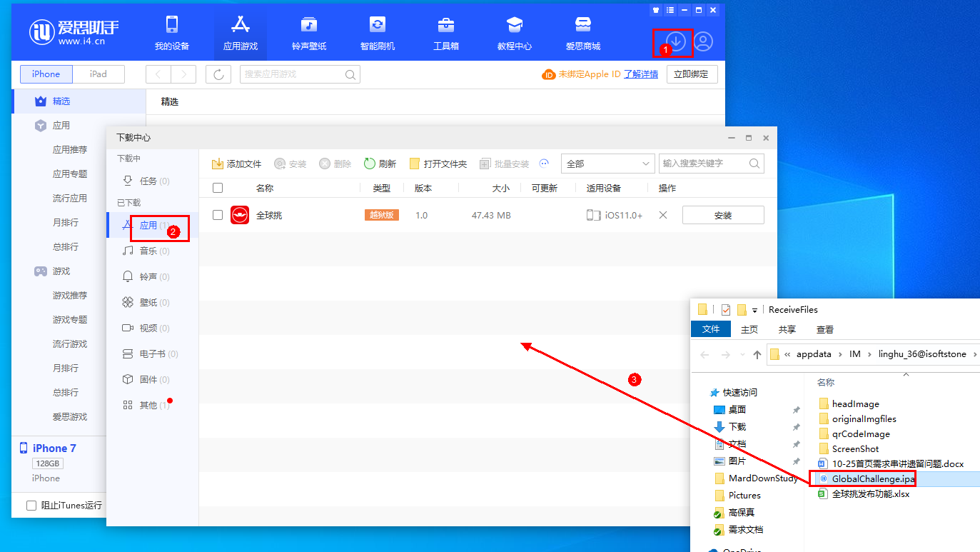Screen dimensions: 980x552
Task: Open 应用推荐 in main sidebar
Action: (x=70, y=150)
